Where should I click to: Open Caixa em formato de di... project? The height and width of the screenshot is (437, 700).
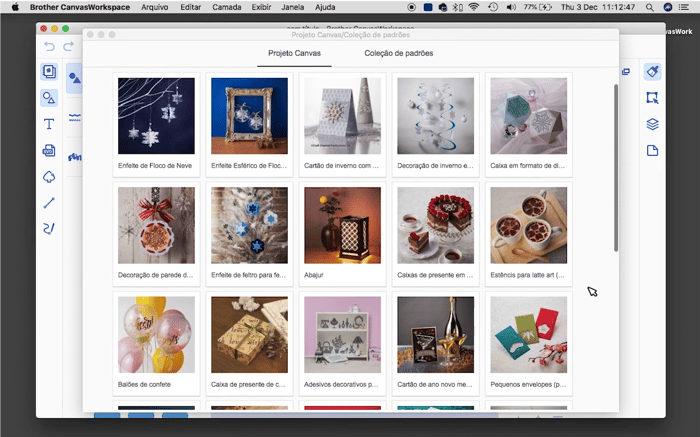[529, 125]
